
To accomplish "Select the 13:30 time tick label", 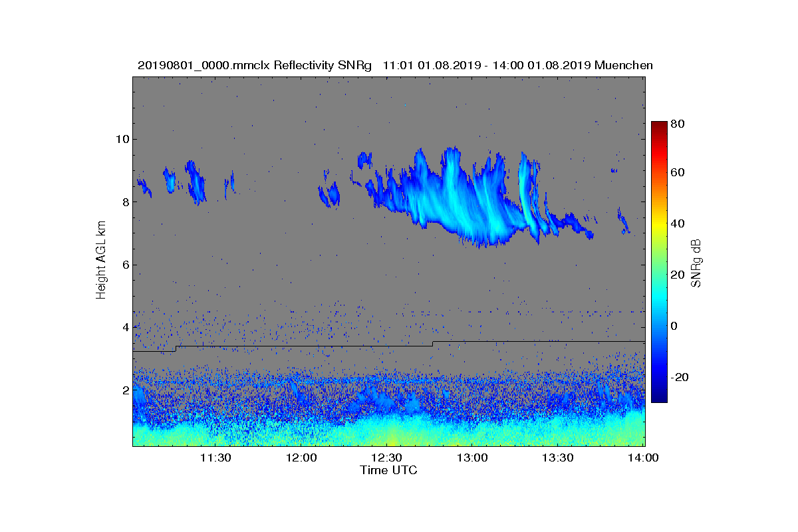I will click(558, 458).
